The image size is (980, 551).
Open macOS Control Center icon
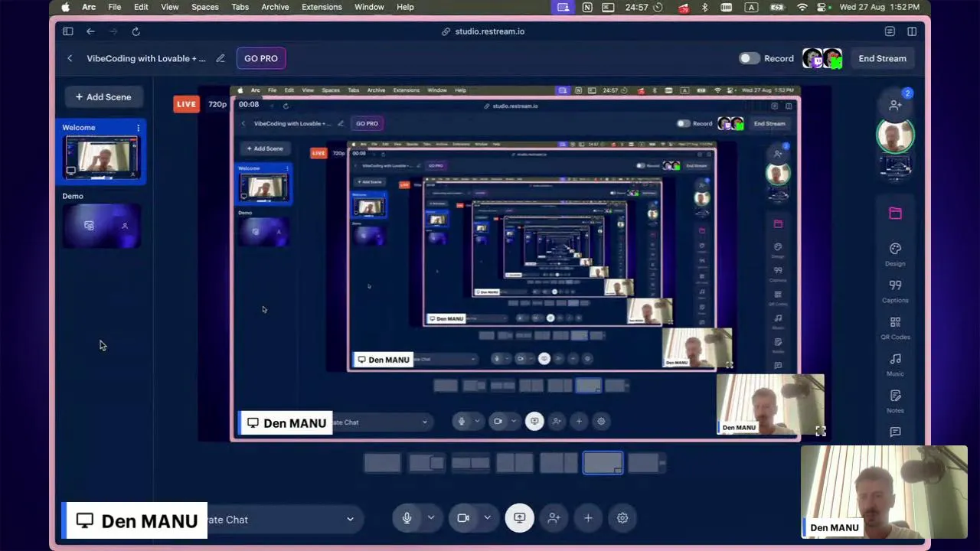pos(822,7)
